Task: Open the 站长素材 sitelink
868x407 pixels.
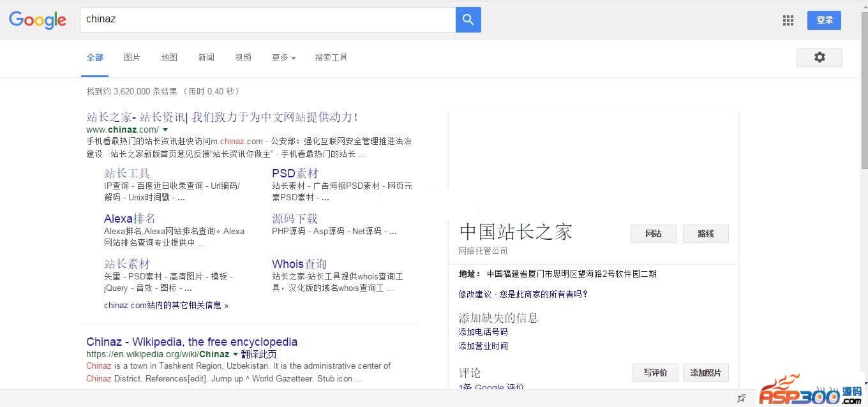Action: (127, 264)
